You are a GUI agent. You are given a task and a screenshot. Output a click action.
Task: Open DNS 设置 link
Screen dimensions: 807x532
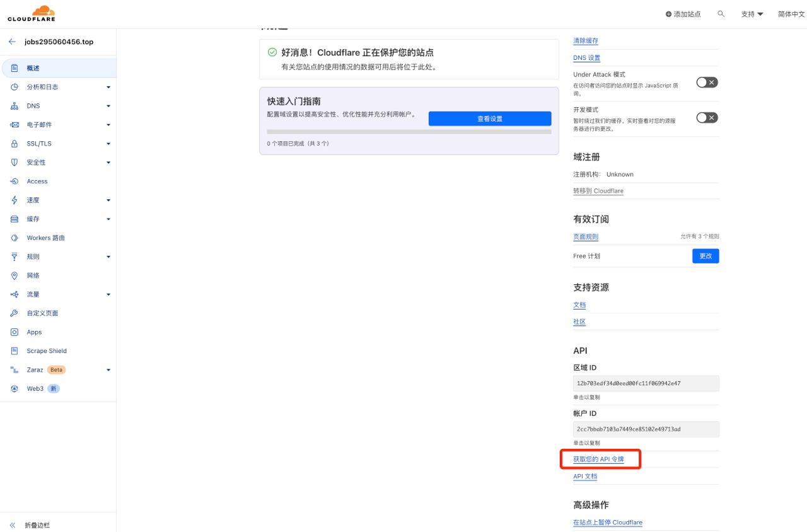(x=587, y=57)
